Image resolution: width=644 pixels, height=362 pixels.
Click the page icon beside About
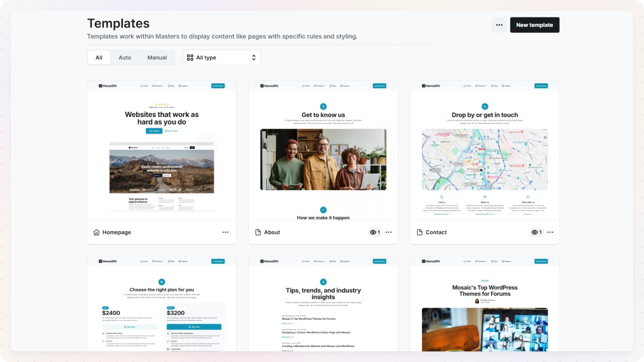click(258, 232)
